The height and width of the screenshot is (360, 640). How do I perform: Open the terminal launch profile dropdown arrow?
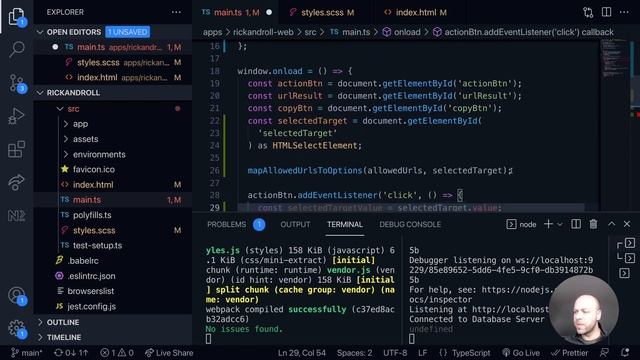[x=560, y=224]
